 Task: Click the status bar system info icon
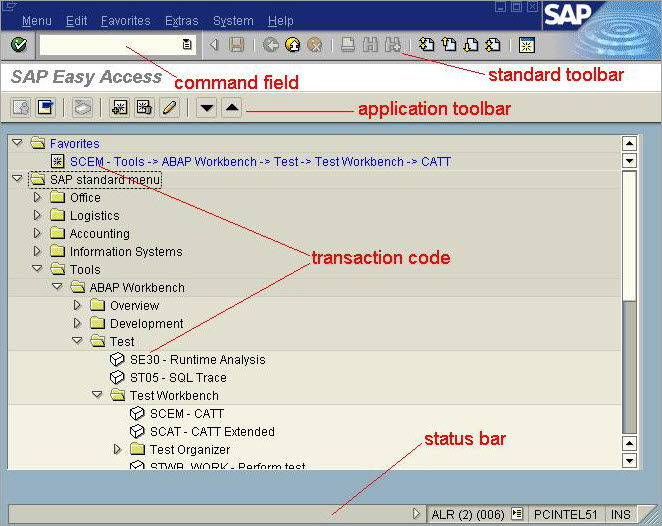click(517, 514)
